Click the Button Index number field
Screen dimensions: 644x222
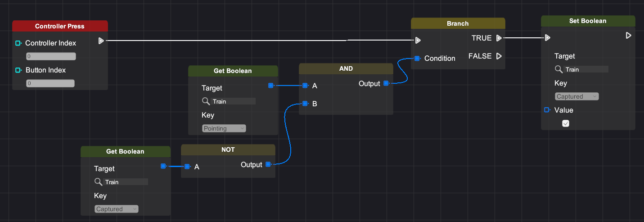click(x=50, y=83)
